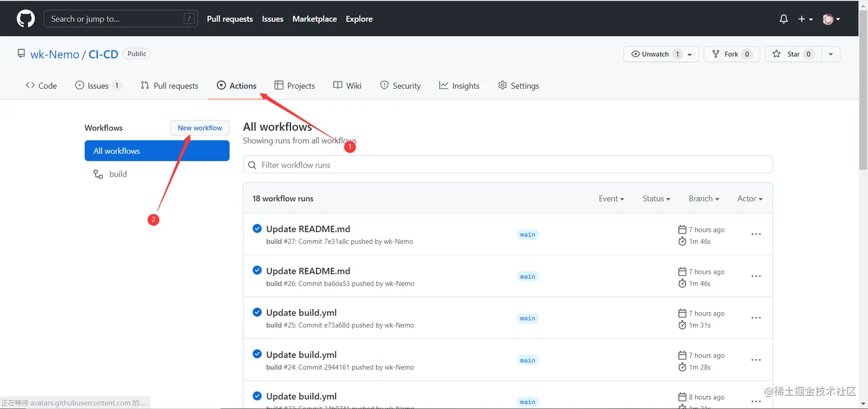
Task: Click the stopwatch icon beside 1m 31s
Action: [682, 325]
